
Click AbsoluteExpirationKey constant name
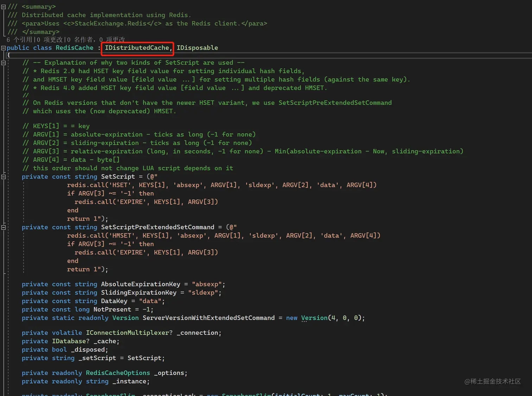click(140, 284)
